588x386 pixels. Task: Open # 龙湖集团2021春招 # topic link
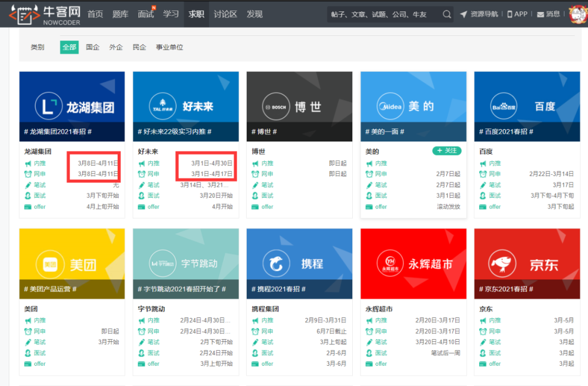click(x=58, y=132)
